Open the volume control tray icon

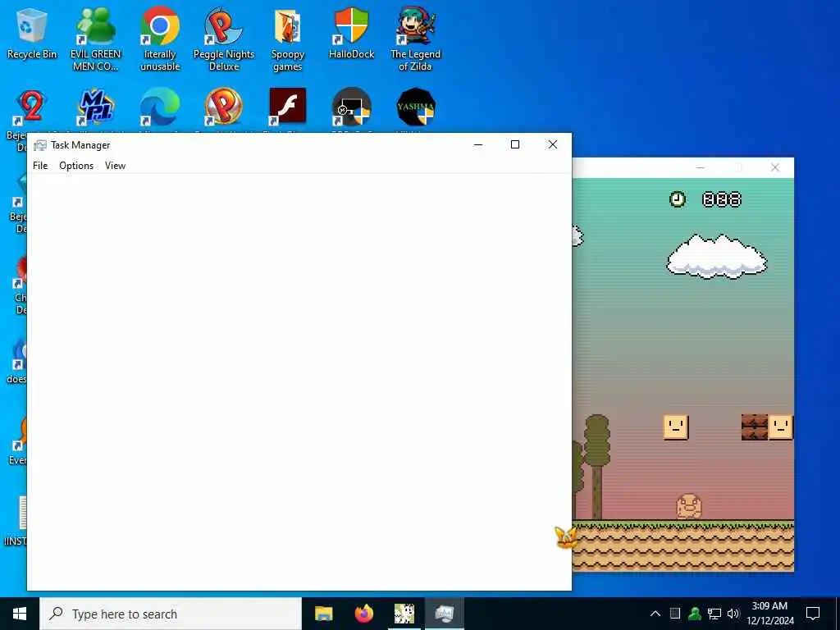tap(733, 614)
